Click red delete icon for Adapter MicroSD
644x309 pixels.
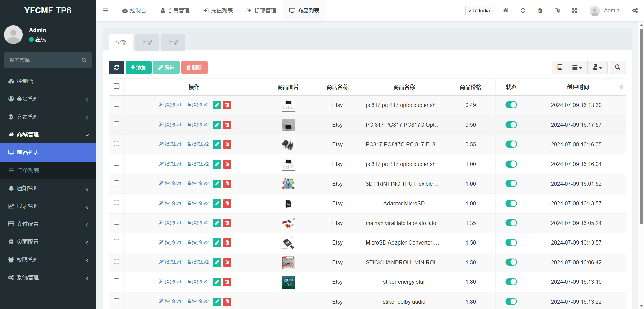[x=227, y=204]
